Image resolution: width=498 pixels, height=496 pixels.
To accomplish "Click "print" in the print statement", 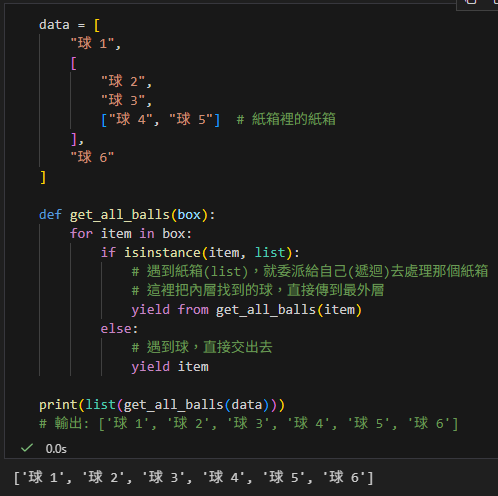I will click(58, 405).
